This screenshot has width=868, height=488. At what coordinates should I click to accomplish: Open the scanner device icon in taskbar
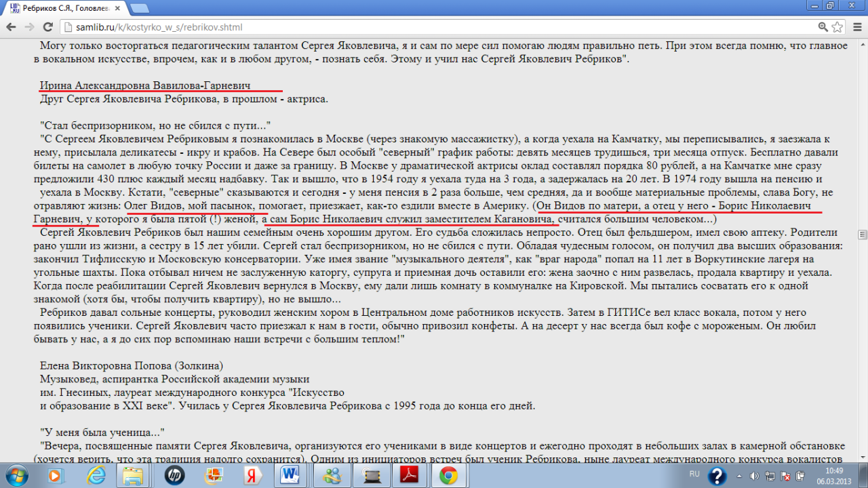370,476
